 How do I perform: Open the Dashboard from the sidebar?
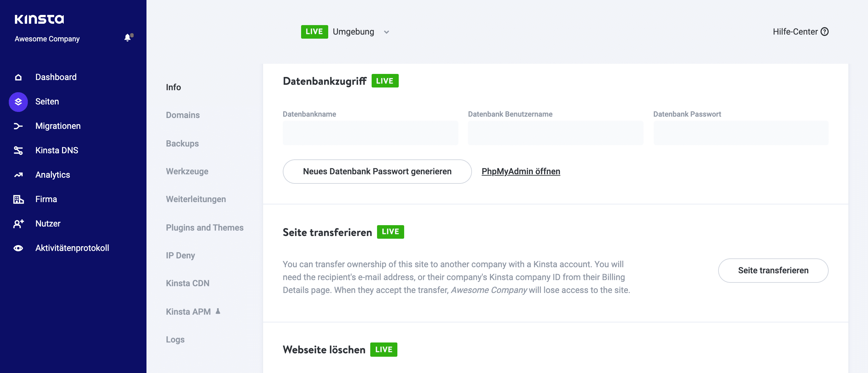tap(56, 77)
